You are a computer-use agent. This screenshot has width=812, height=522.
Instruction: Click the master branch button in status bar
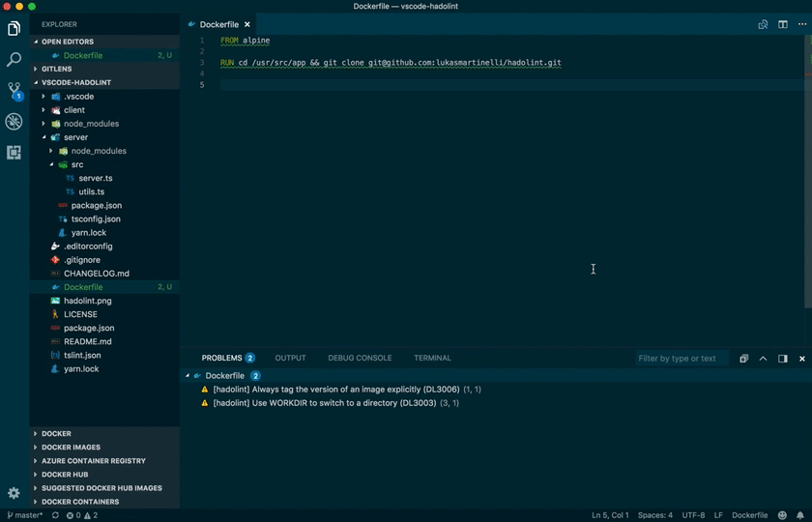pyautogui.click(x=25, y=515)
